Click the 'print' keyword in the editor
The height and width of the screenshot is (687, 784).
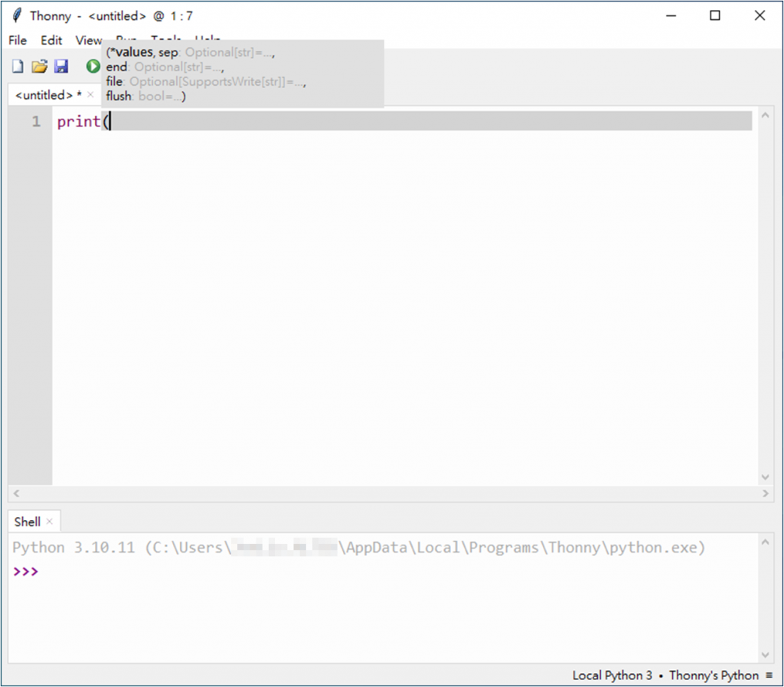coord(79,122)
